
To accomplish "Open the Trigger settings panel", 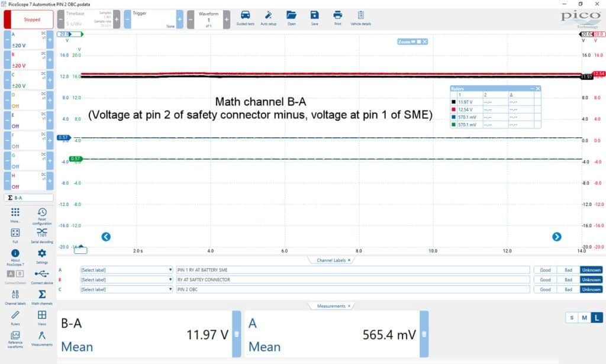I will (x=153, y=20).
